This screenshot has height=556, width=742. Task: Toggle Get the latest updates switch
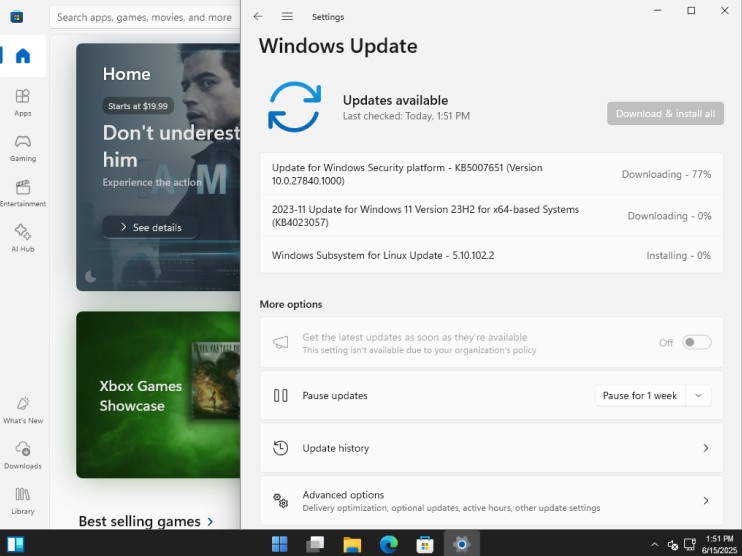coord(697,342)
